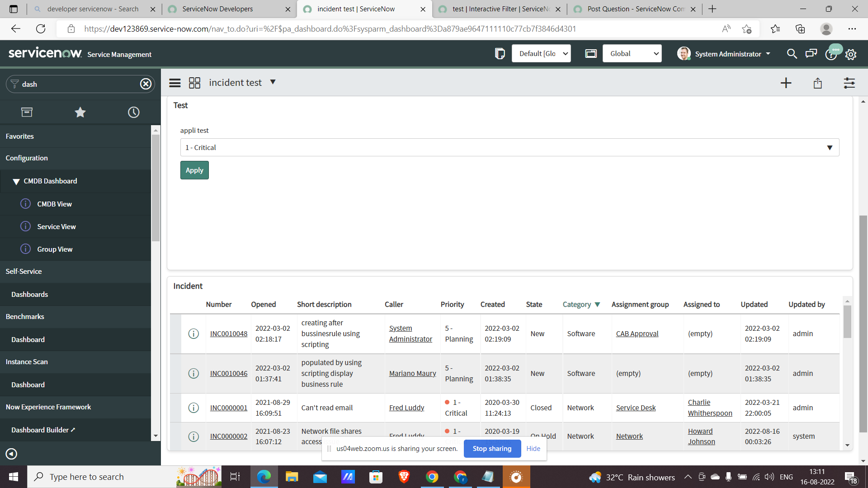
Task: Open the dashboard hamburger menu icon
Action: (175, 83)
